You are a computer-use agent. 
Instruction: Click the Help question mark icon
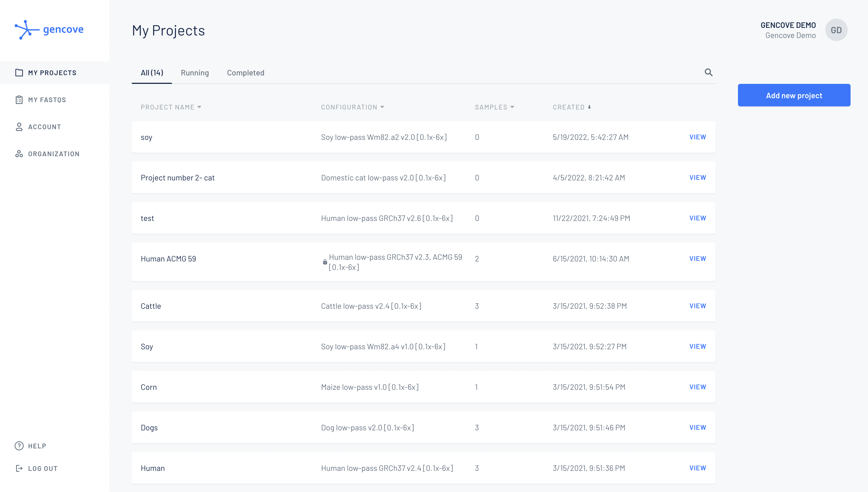19,446
